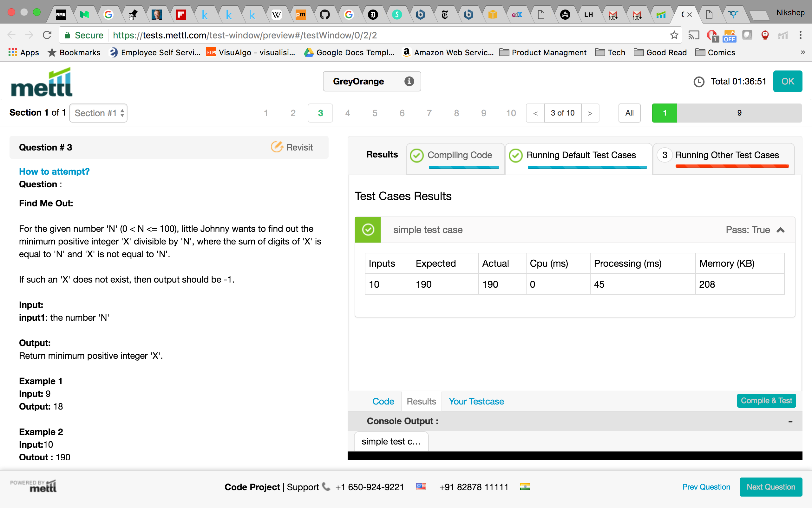Screen dimensions: 812x508
Task: Click the browser back arrow
Action: coord(11,35)
